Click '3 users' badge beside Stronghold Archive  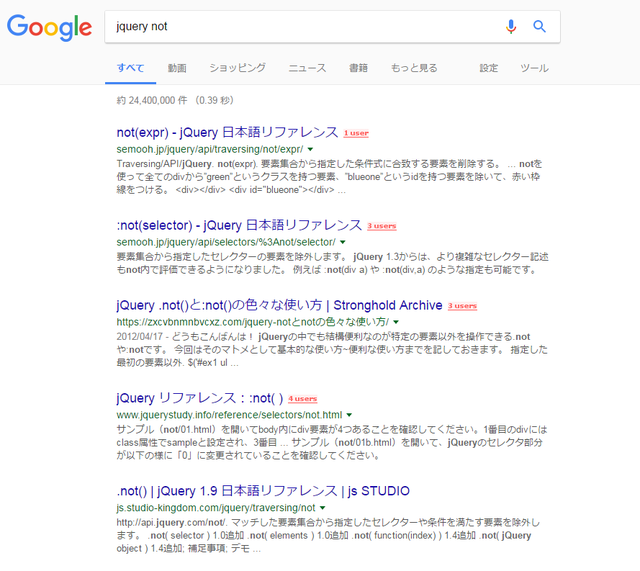pos(462,306)
